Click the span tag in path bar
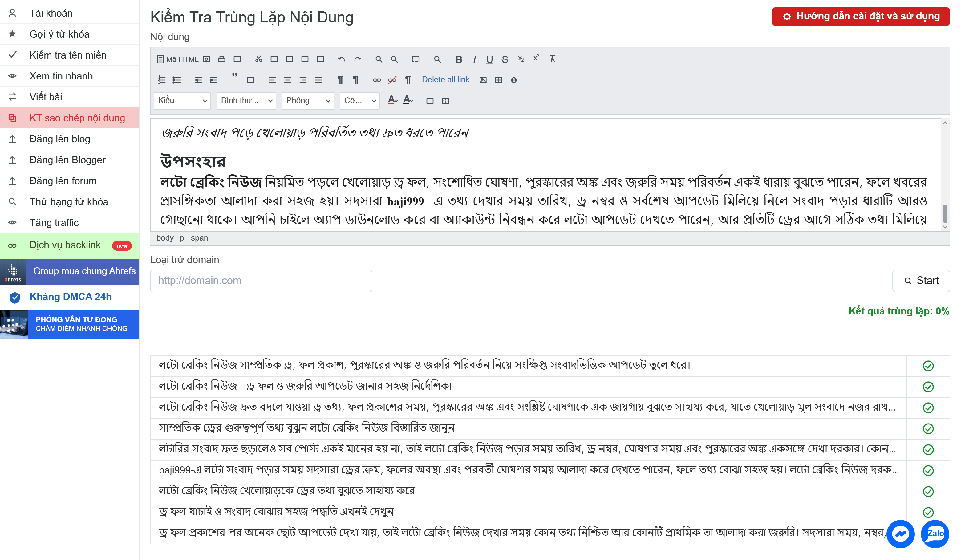961x560 pixels. click(199, 238)
